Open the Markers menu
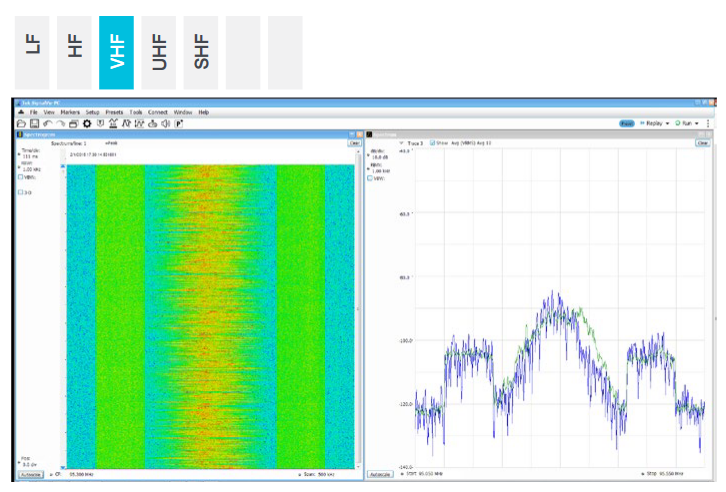 pyautogui.click(x=70, y=112)
